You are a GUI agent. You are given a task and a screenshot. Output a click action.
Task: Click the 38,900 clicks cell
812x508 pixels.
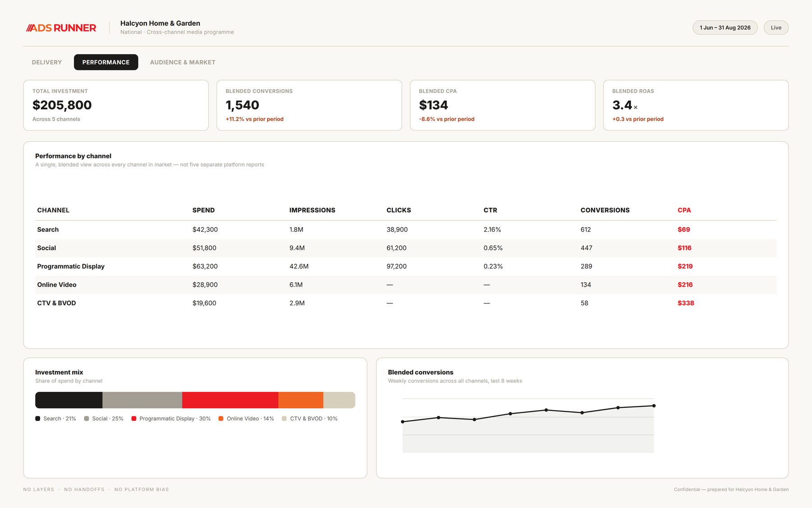click(397, 229)
